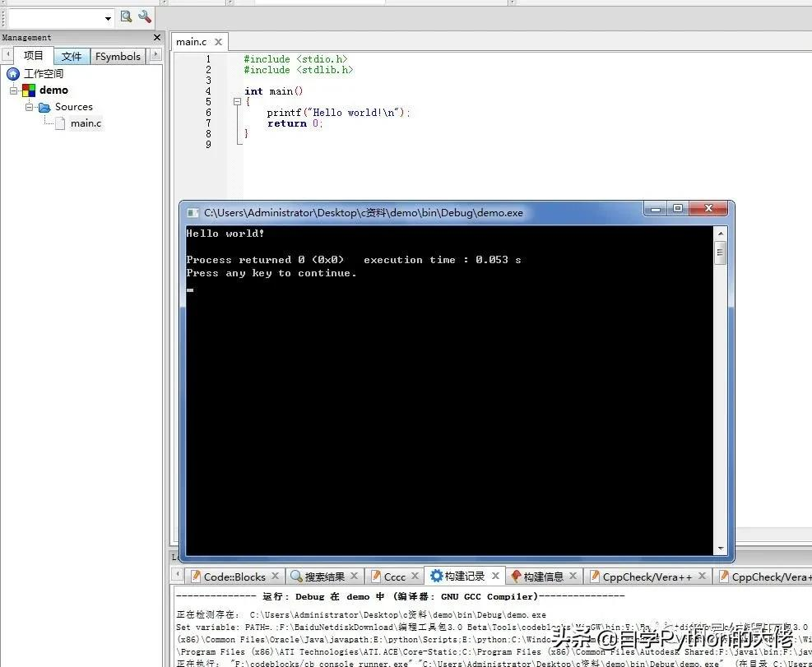The width and height of the screenshot is (812, 667).
Task: Click the printf line in editor
Action: pyautogui.click(x=338, y=113)
